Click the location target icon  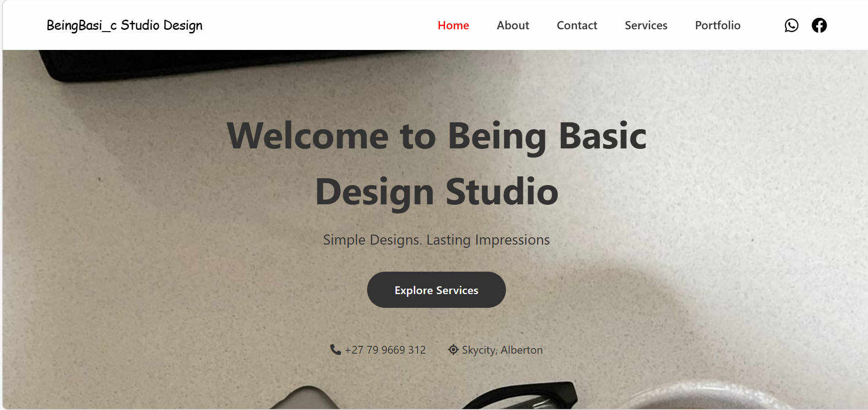pyautogui.click(x=453, y=350)
